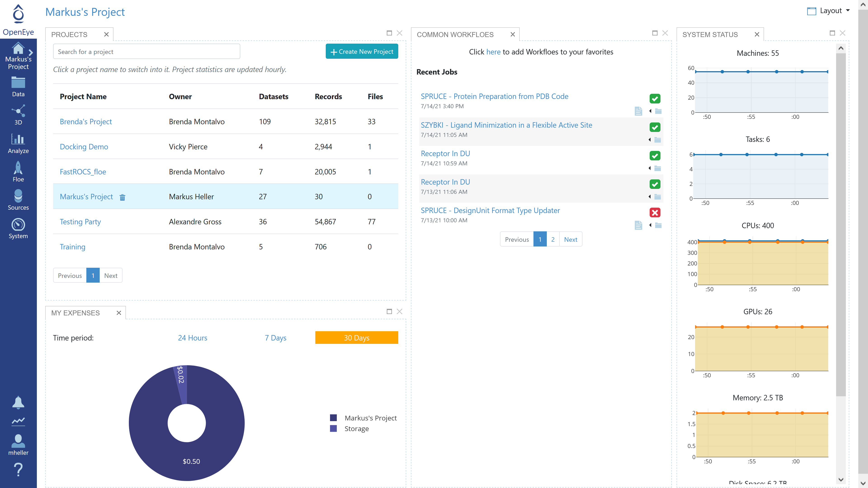Viewport: 868px width, 488px height.
Task: Open results folder for SZYBKI job
Action: point(657,140)
